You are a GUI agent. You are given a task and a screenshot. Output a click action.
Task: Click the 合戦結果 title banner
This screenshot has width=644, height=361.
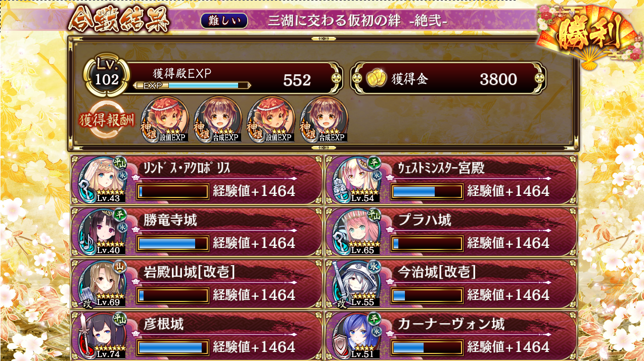tap(119, 20)
